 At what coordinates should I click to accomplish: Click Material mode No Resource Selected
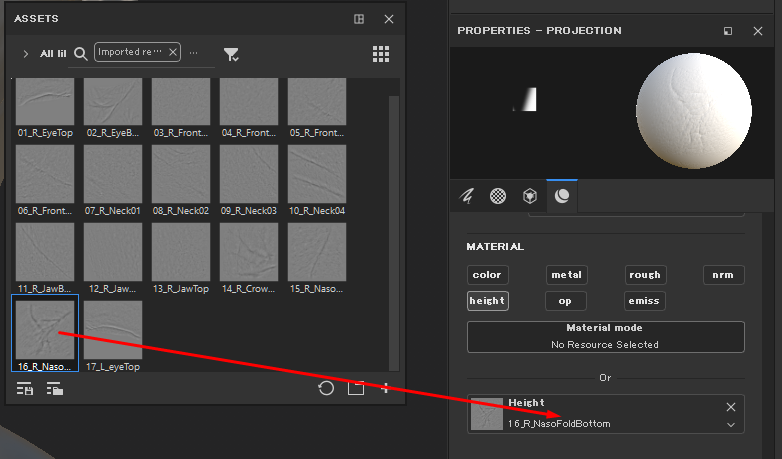pos(605,337)
